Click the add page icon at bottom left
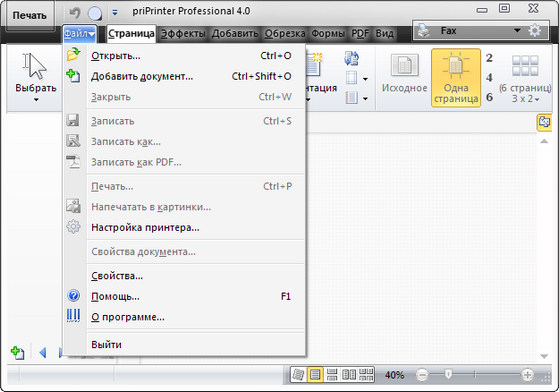 tap(17, 353)
